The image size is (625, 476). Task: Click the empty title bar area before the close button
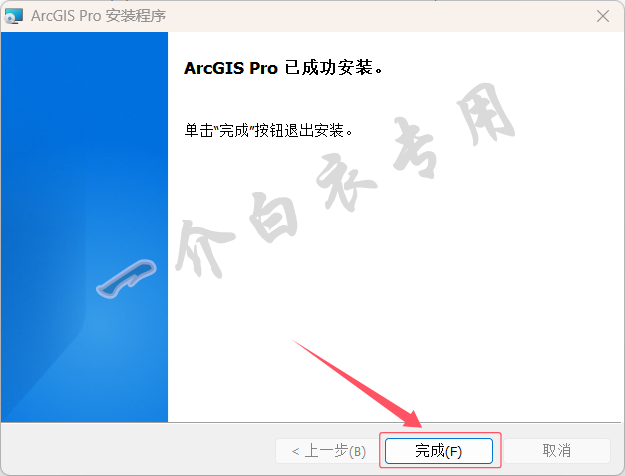(379, 16)
